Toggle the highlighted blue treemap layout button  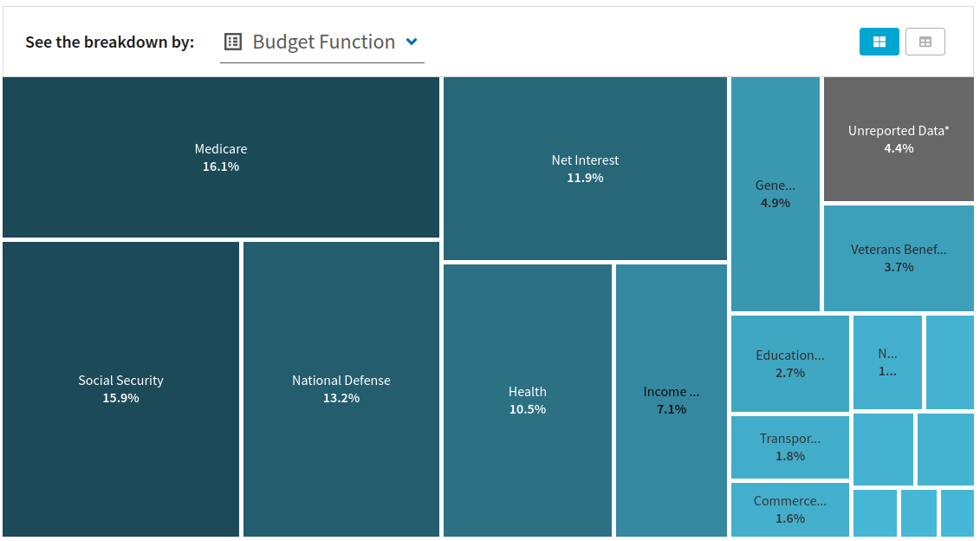point(879,41)
